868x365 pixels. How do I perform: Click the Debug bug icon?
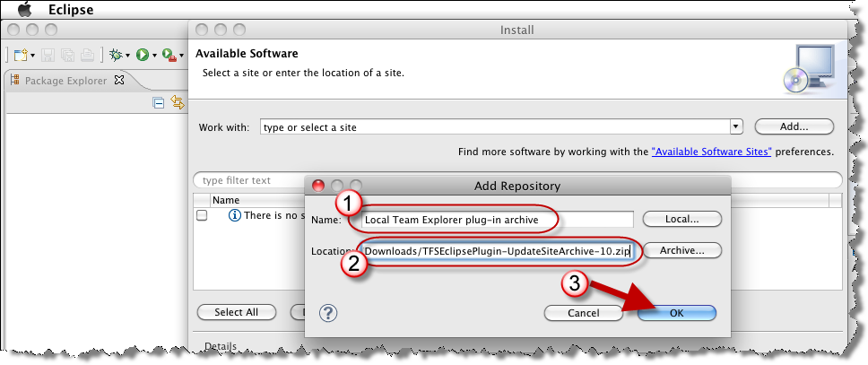(x=117, y=55)
